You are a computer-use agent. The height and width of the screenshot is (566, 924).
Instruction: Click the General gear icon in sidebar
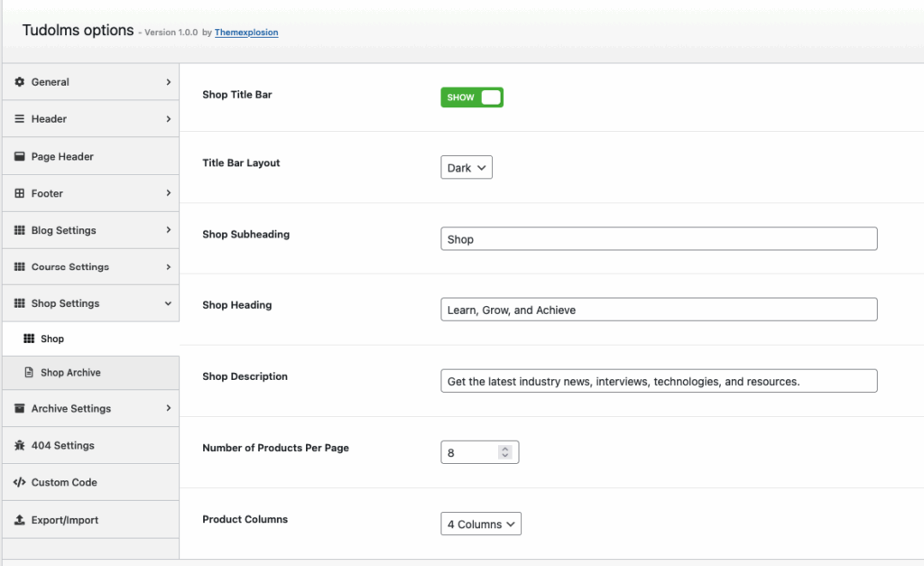point(20,82)
